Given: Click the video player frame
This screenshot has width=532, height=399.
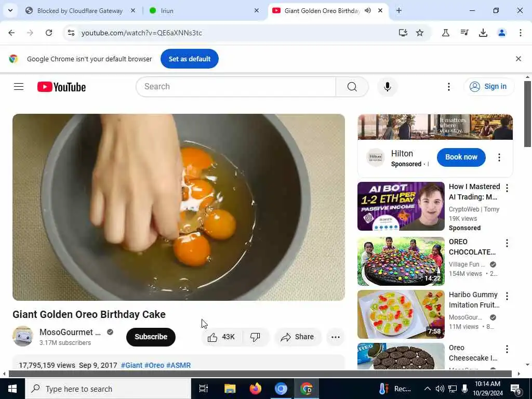Looking at the screenshot, I should coord(179,207).
